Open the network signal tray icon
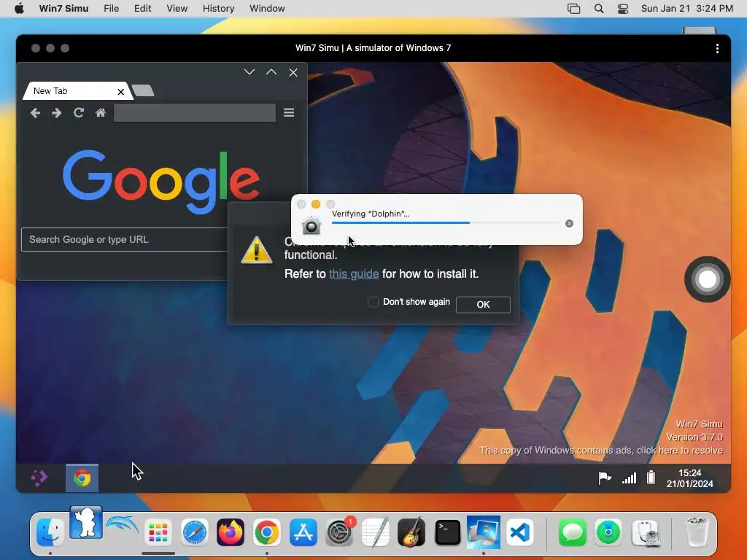Viewport: 747px width, 560px height. 630,478
